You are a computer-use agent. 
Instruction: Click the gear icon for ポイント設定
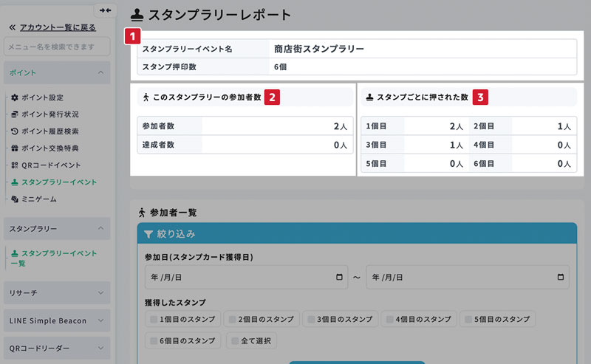tap(15, 97)
